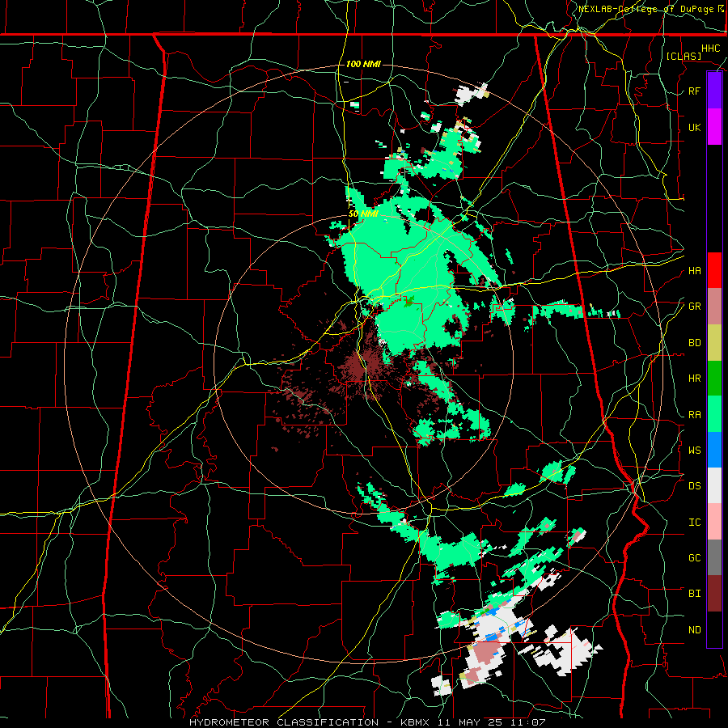Click the UK legend label
The width and height of the screenshot is (728, 728).
pos(694,127)
